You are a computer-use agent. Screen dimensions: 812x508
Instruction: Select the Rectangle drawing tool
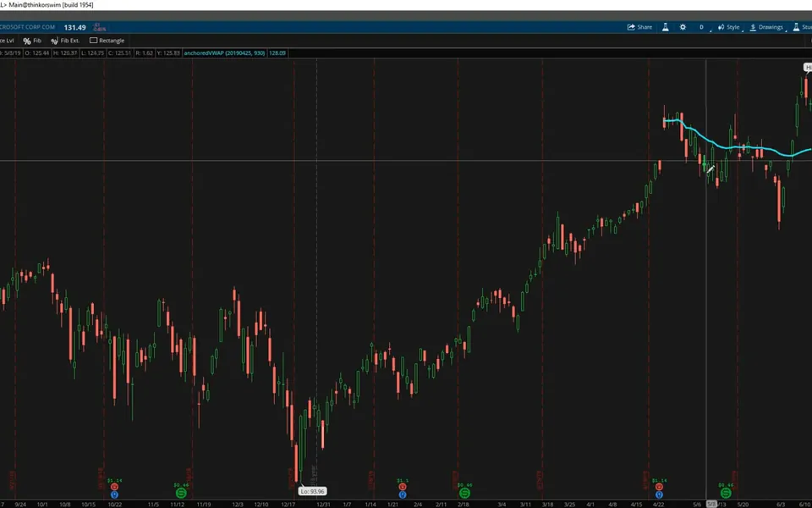click(107, 41)
